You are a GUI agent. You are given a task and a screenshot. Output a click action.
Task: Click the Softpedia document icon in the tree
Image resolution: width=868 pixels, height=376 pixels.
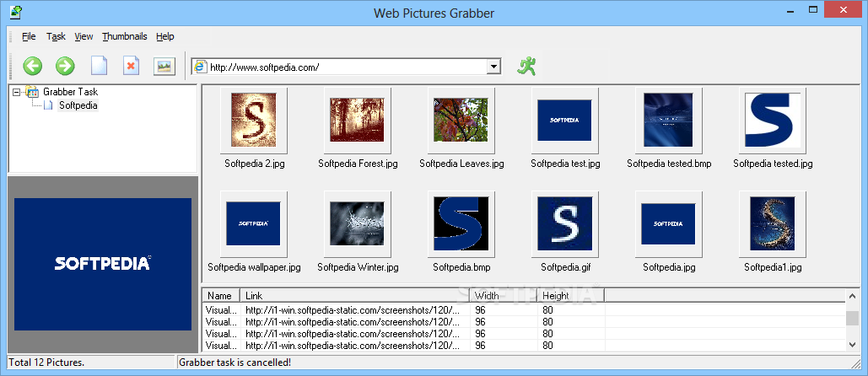pos(48,105)
